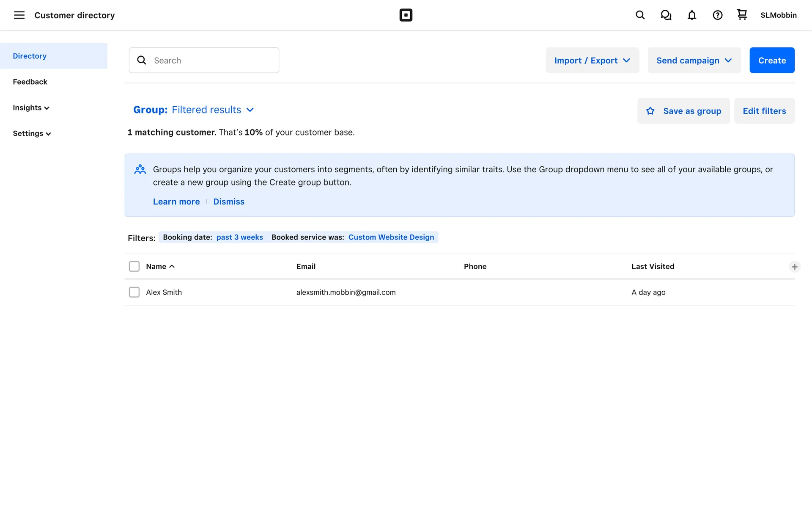Viewport: 812px width, 508px height.
Task: Open the hamburger navigation menu
Action: pyautogui.click(x=19, y=15)
